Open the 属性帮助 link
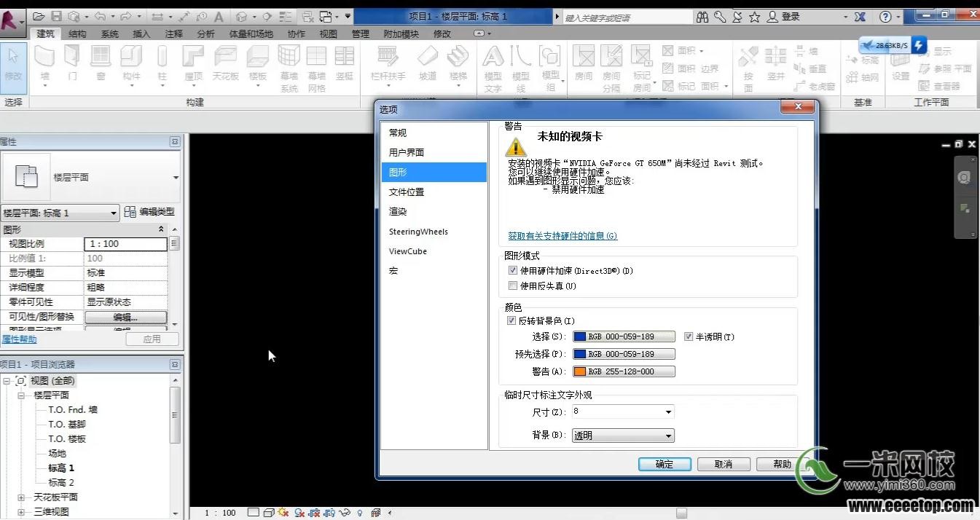The image size is (980, 520). [x=18, y=339]
